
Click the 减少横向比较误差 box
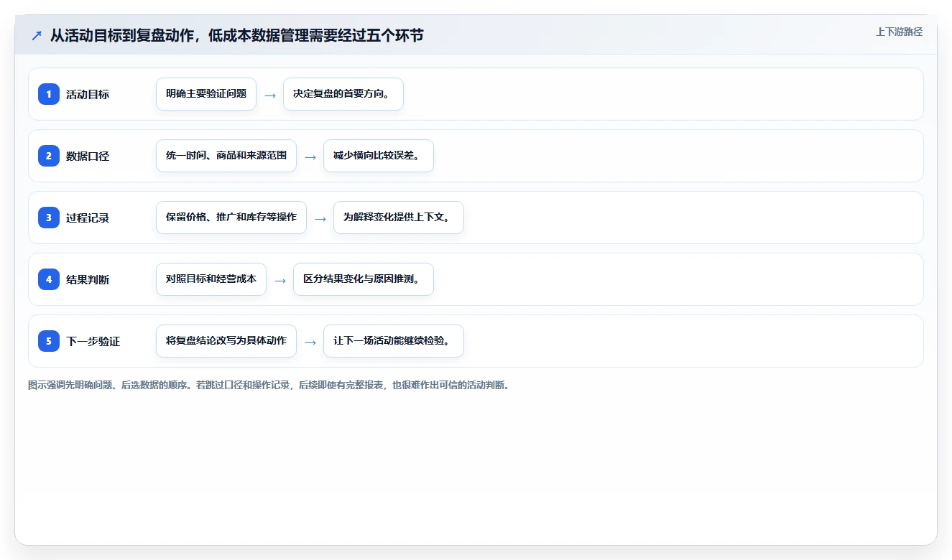pos(379,156)
